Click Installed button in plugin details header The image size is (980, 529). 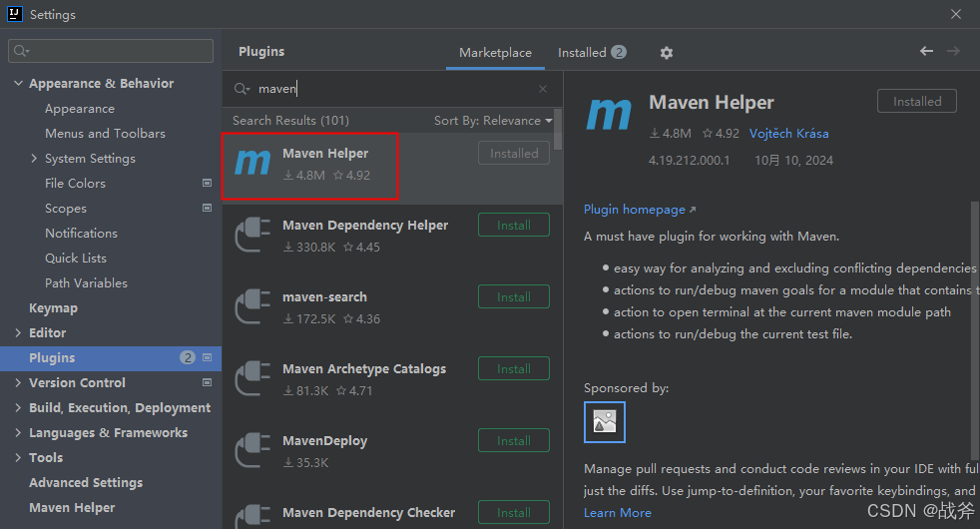(x=917, y=101)
